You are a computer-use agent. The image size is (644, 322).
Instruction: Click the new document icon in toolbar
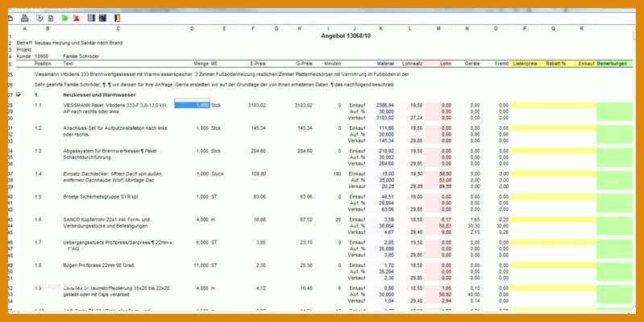pyautogui.click(x=10, y=18)
